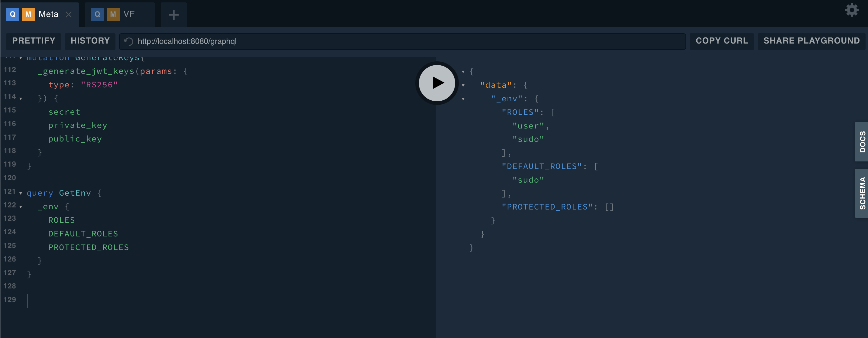Open the HISTORY panel
Image resolution: width=868 pixels, height=338 pixels.
(x=90, y=41)
